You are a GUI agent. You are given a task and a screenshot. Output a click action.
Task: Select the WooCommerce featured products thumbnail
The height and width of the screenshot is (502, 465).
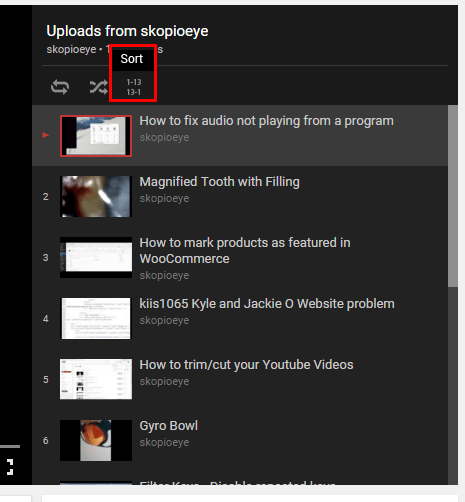pos(96,258)
